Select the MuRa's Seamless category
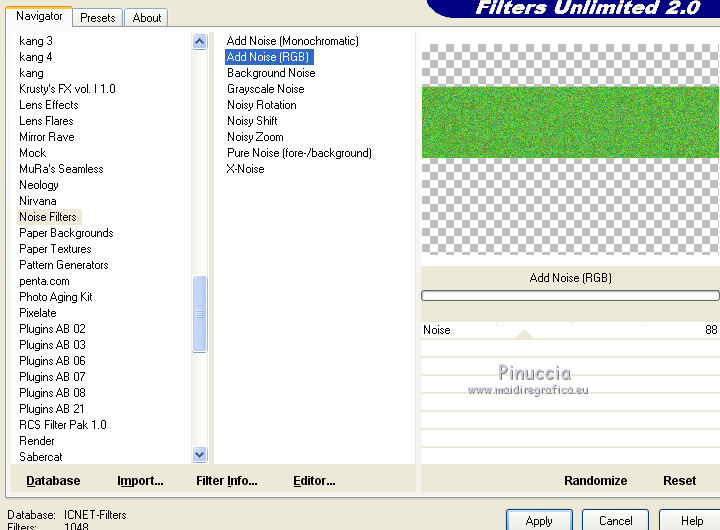This screenshot has height=530, width=720. 61,169
